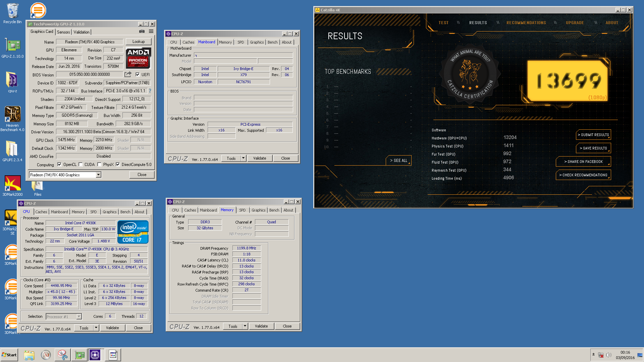Open the GPUPI 2.3.4 folder icon
The image size is (644, 362).
click(x=12, y=151)
